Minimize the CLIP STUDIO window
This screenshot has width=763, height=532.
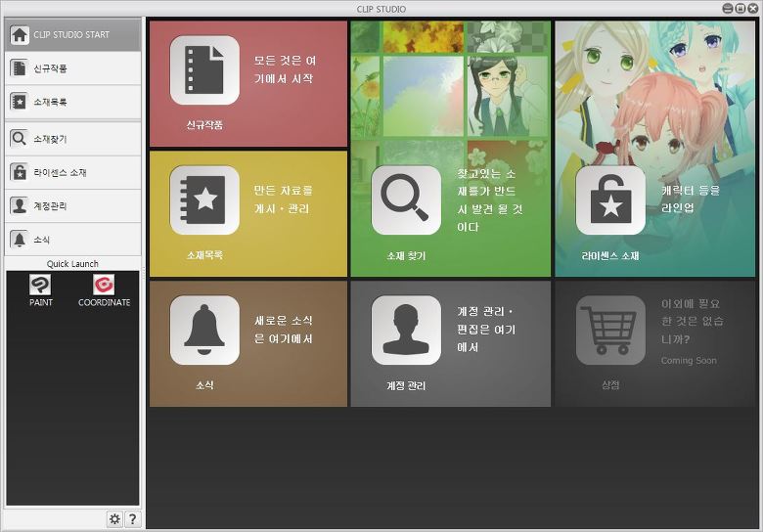tap(728, 8)
